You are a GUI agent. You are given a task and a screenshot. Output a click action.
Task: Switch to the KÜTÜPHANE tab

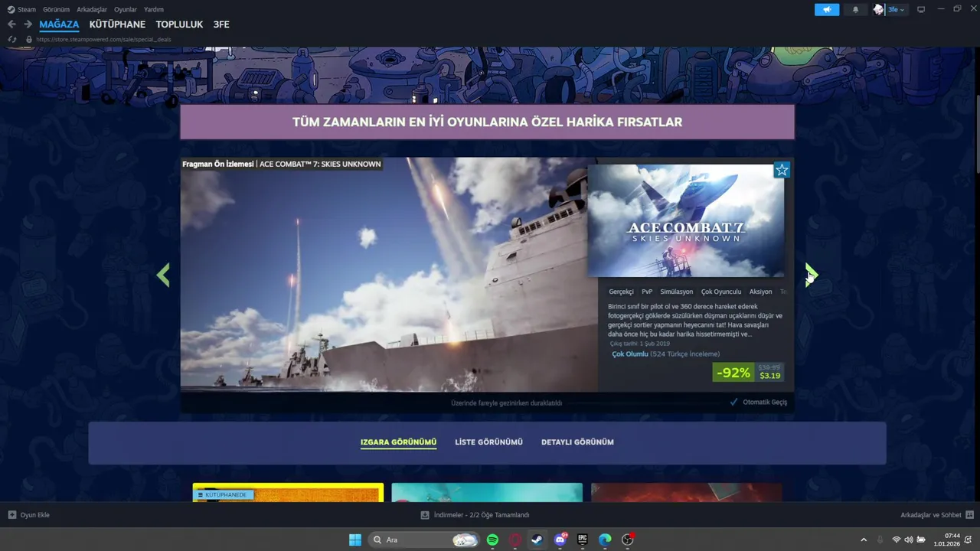click(x=117, y=24)
